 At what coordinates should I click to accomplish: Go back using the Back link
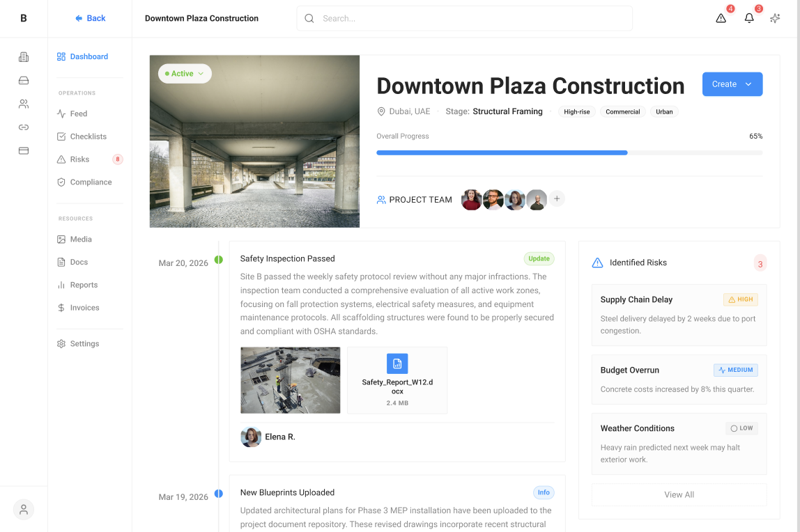pyautogui.click(x=91, y=18)
